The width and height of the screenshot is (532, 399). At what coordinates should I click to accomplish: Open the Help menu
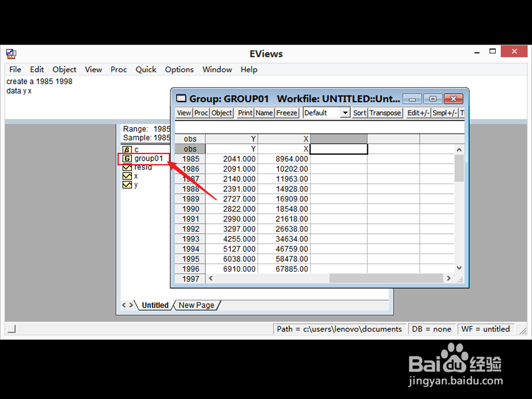click(249, 70)
